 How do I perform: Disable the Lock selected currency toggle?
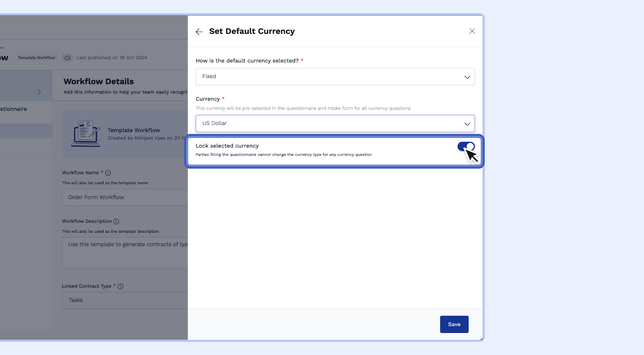click(x=466, y=147)
